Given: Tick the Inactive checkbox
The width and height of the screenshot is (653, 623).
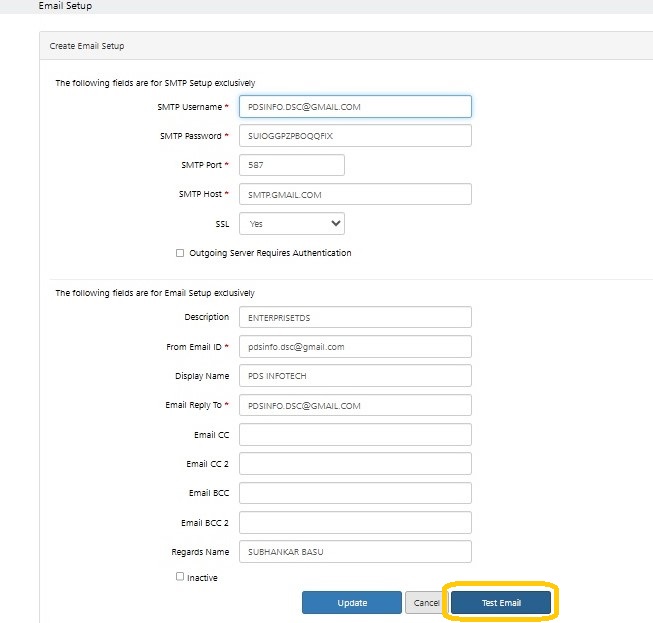Looking at the screenshot, I should tap(180, 577).
